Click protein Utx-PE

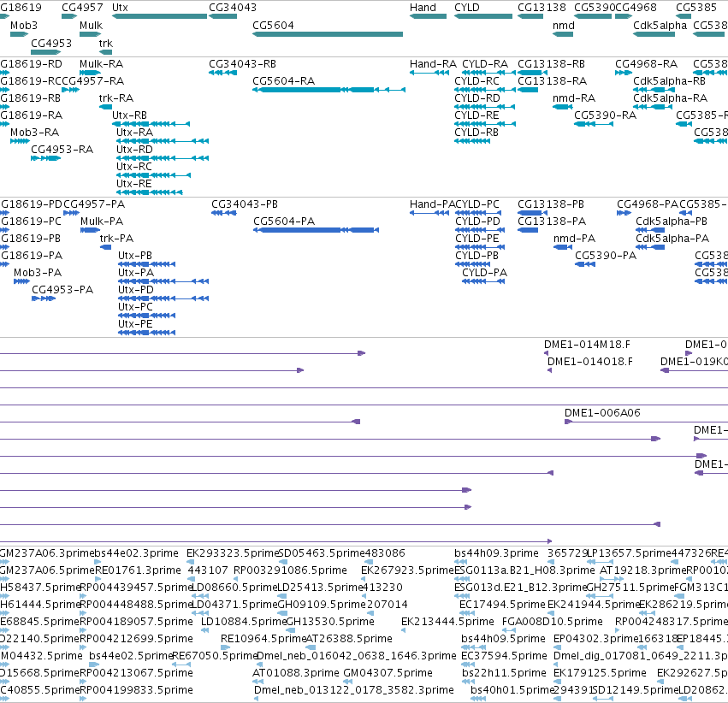147,332
